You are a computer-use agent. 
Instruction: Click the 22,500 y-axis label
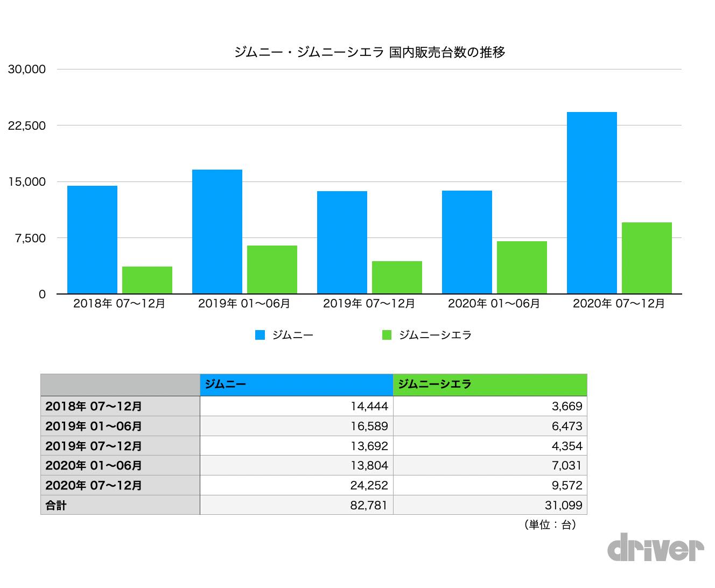click(x=27, y=125)
